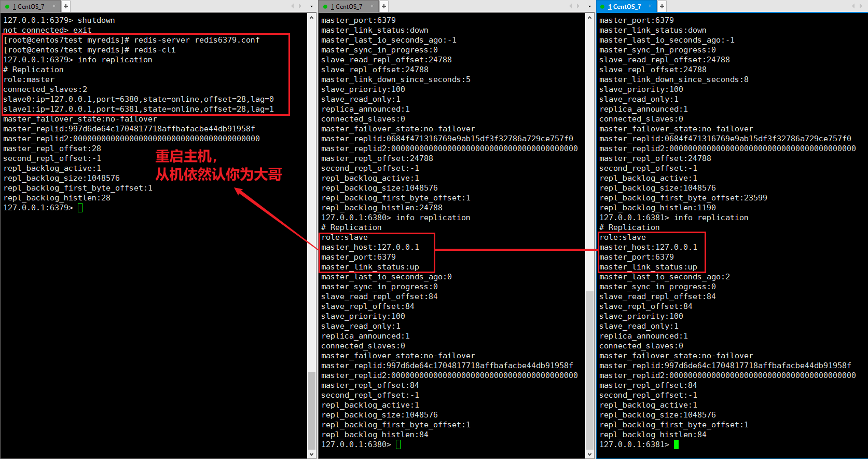Click 'master_last_io_seconds_ago:2' in right pane
Image resolution: width=868 pixels, height=459 pixels.
[x=665, y=277]
